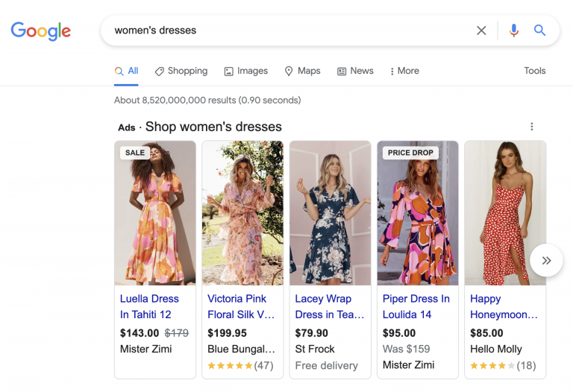This screenshot has width=573, height=392.
Task: Expand the More search categories menu
Action: (x=404, y=71)
